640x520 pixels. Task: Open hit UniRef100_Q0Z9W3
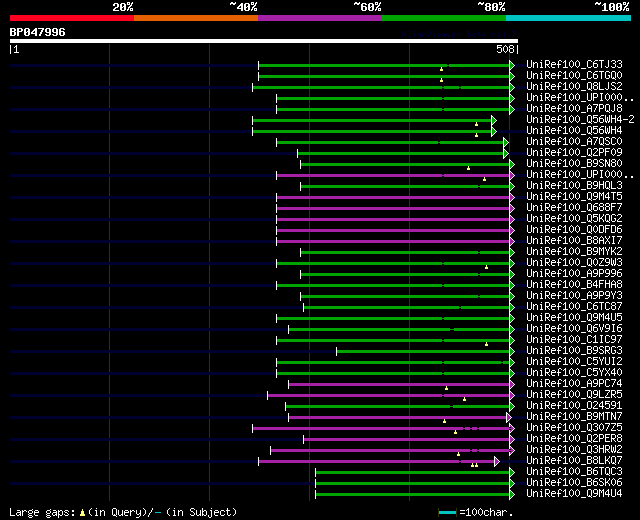(574, 262)
